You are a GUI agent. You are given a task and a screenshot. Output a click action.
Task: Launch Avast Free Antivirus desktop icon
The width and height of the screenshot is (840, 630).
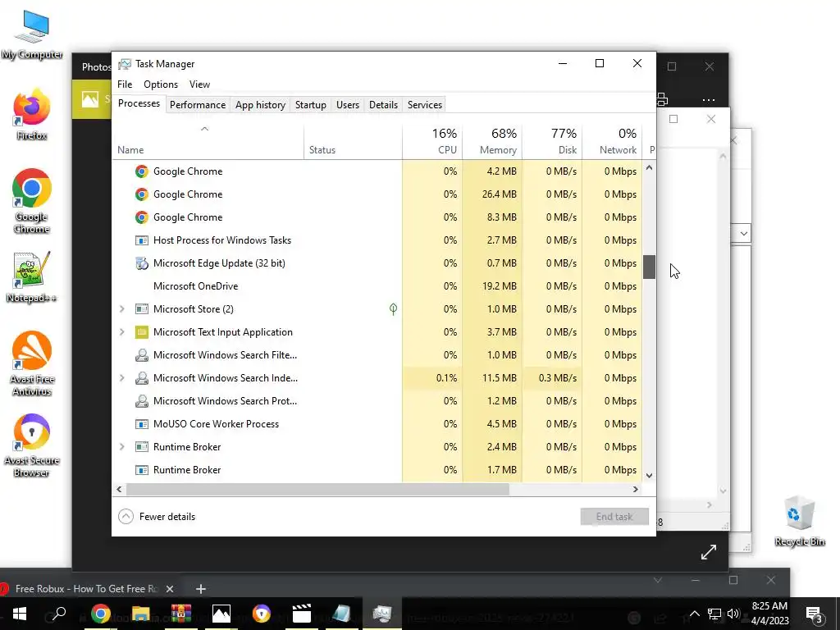click(32, 363)
